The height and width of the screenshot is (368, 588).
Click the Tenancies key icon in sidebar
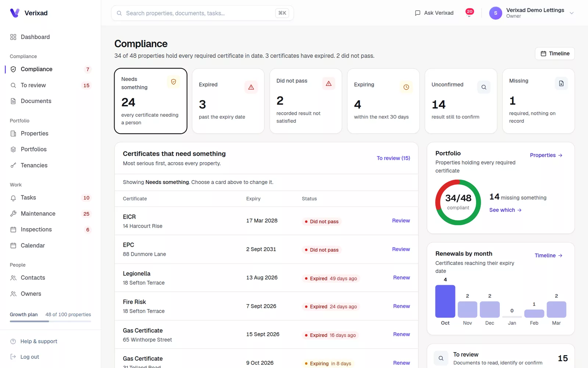(x=13, y=166)
